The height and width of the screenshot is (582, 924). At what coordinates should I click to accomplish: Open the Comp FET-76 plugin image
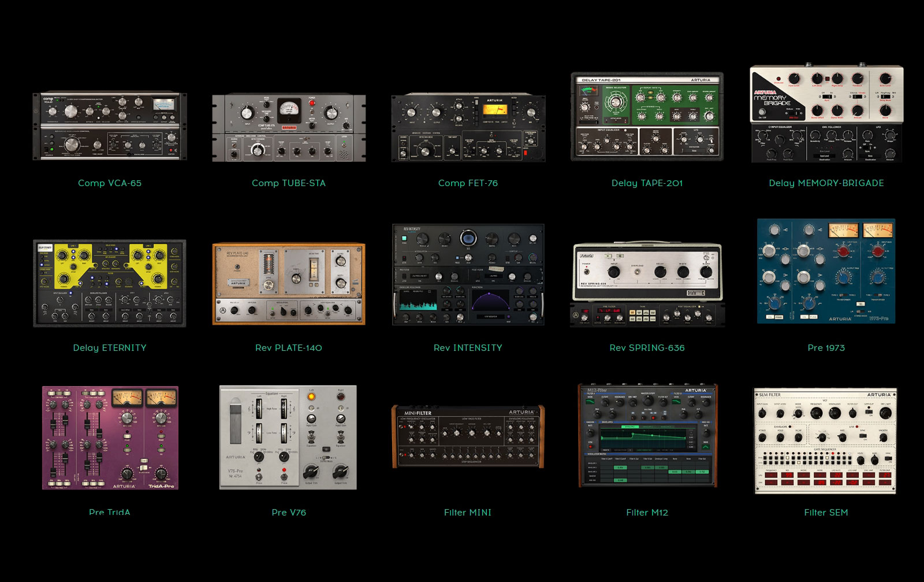point(468,127)
